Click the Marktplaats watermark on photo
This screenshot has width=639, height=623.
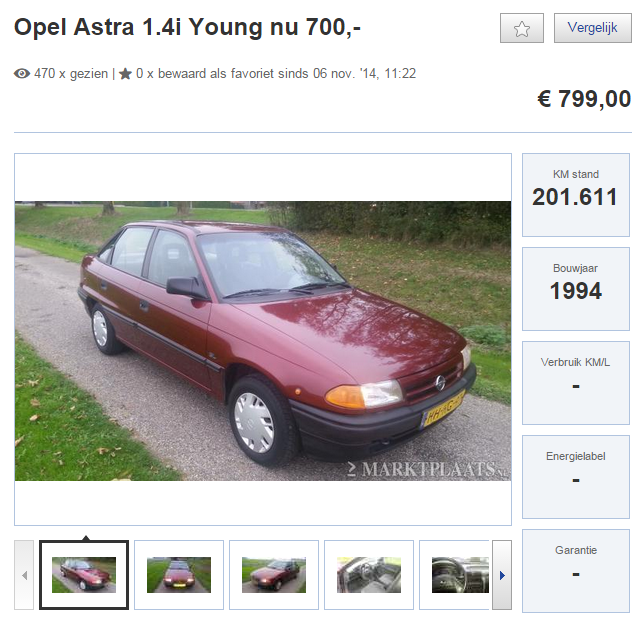[428, 469]
